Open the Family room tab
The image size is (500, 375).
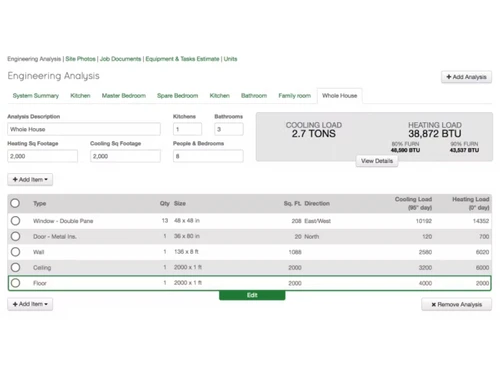coord(295,96)
